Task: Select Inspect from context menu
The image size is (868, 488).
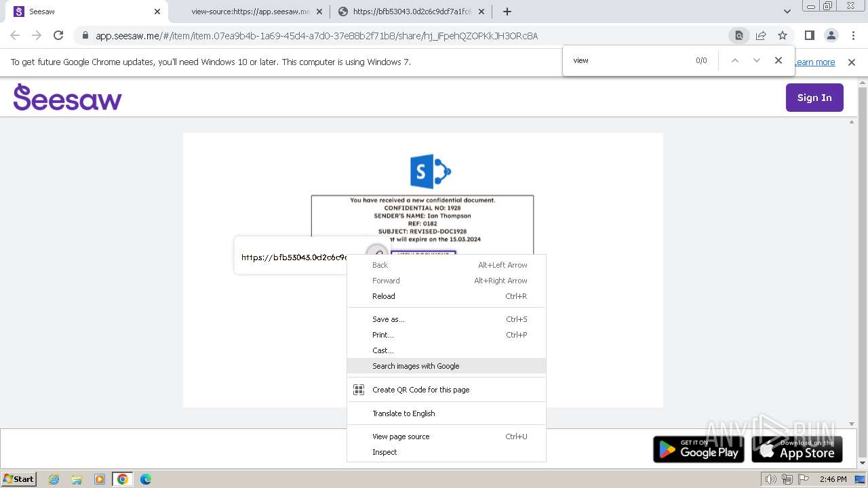Action: tap(446, 452)
